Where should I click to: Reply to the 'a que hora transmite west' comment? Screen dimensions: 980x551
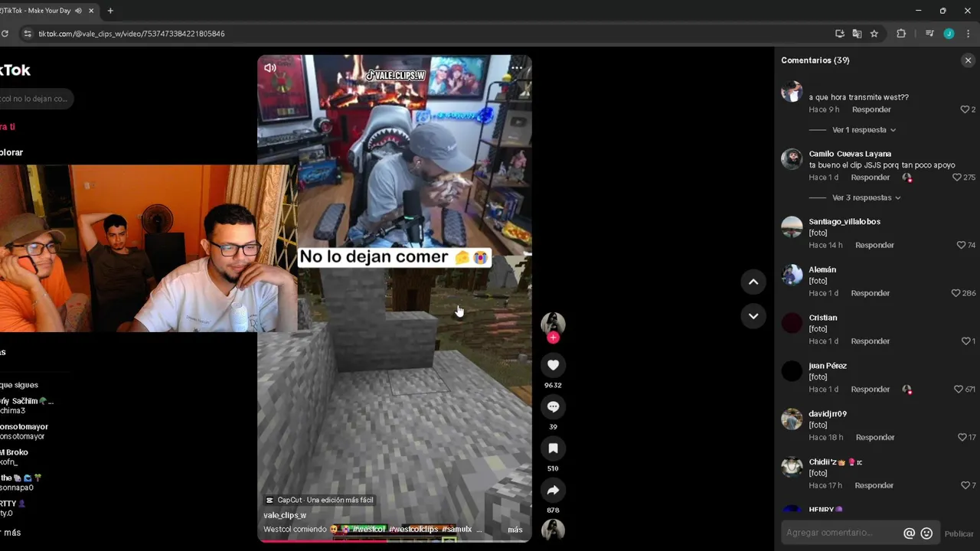871,109
